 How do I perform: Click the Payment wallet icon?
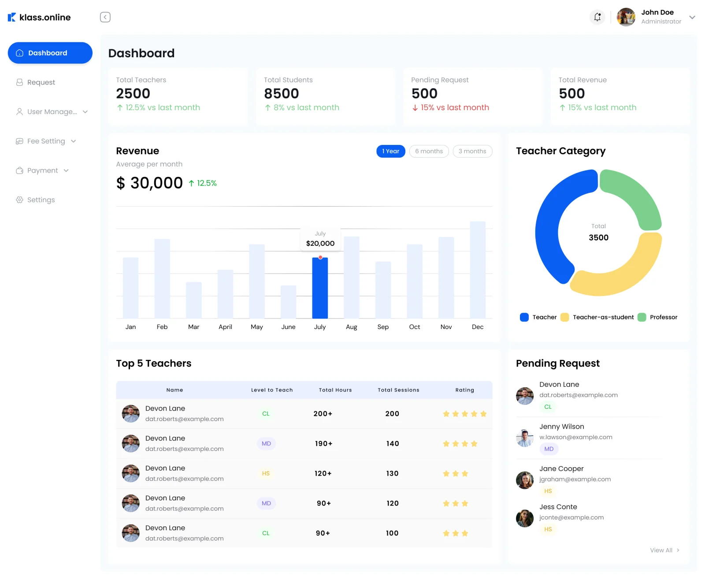click(x=19, y=170)
